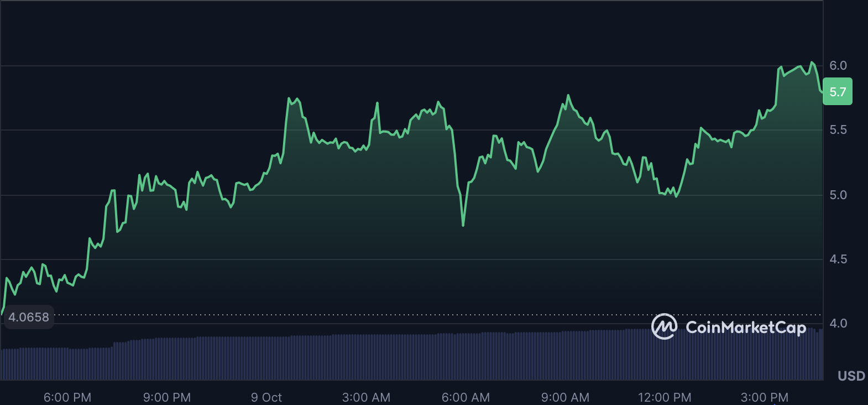Click the 4.5 price axis label
The image size is (868, 405).
(838, 259)
